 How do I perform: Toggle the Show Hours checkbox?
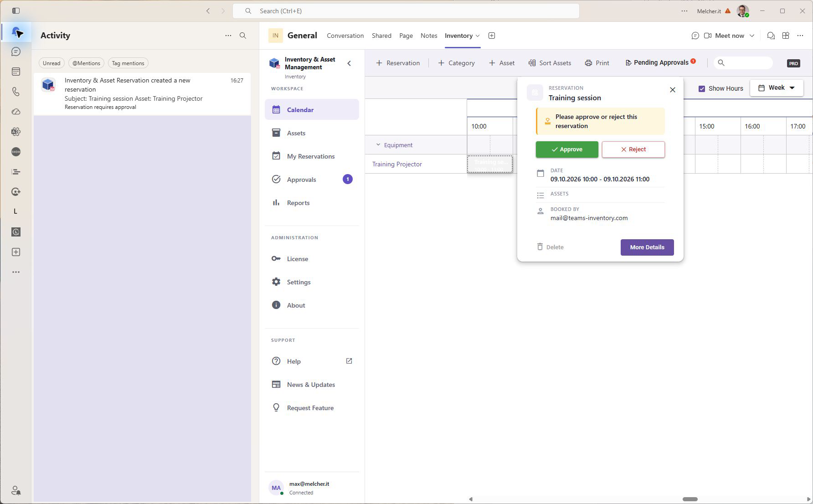[x=702, y=88]
